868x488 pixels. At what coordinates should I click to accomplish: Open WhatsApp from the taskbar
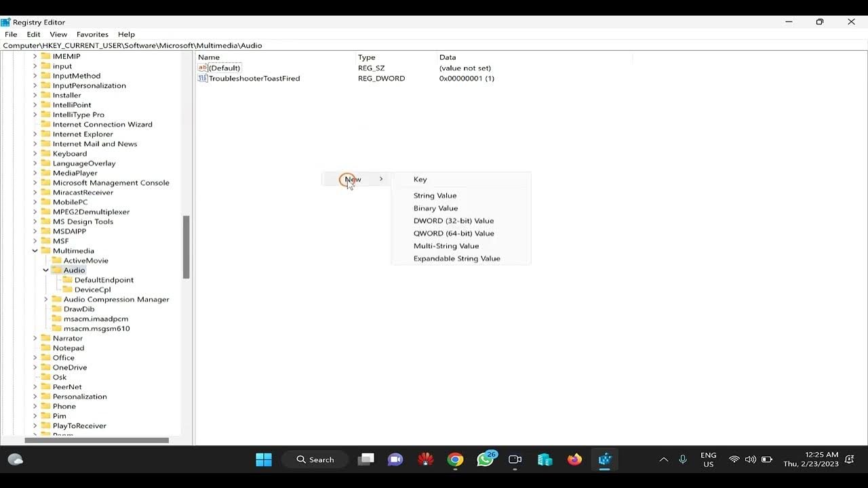(x=486, y=460)
